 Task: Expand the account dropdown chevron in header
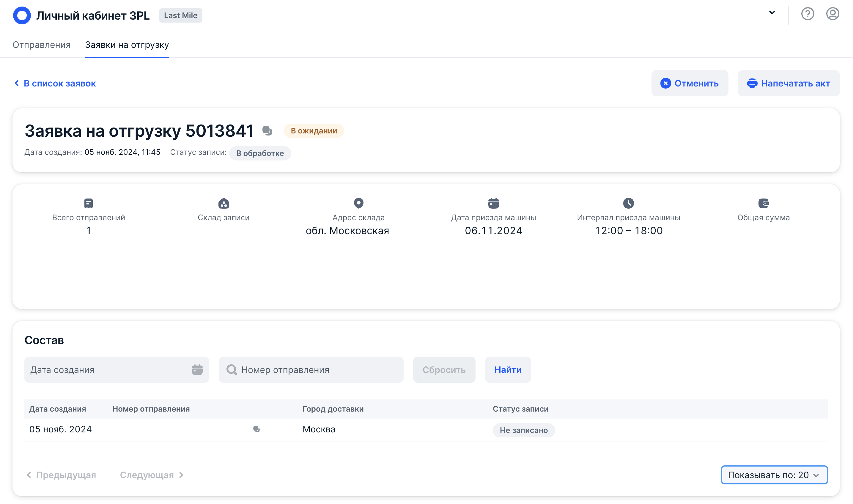[x=772, y=13]
